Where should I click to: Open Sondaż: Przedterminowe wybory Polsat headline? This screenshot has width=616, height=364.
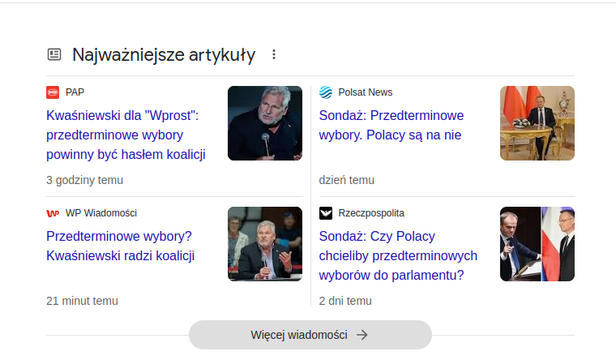(391, 125)
